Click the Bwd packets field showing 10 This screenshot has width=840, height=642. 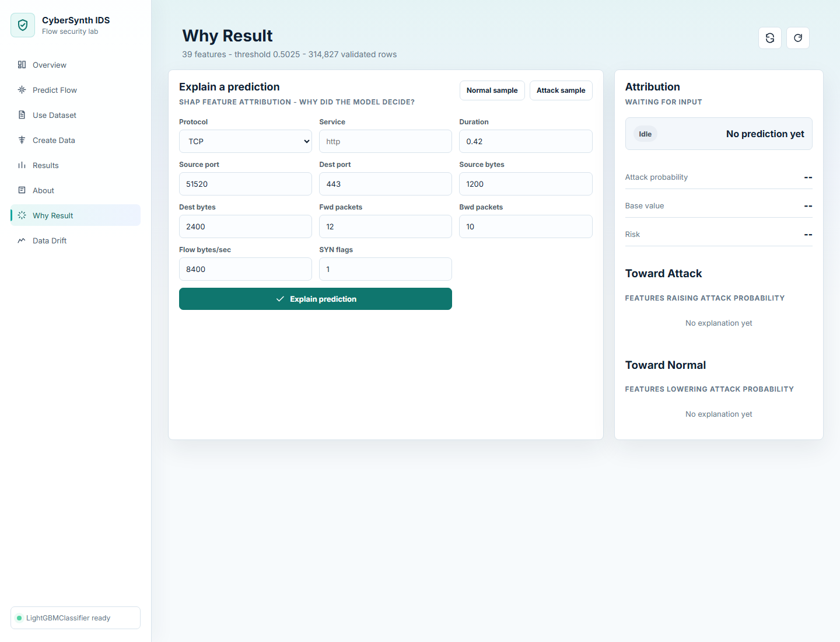pyautogui.click(x=526, y=226)
